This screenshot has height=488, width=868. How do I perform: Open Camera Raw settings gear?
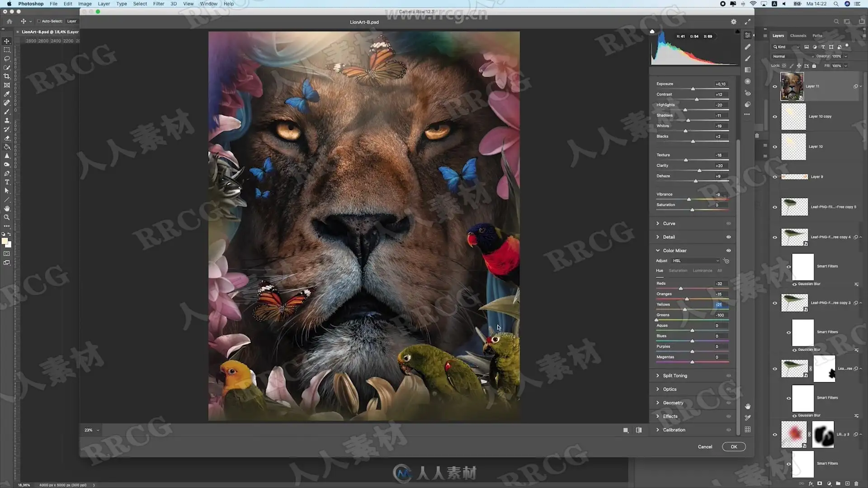tap(734, 22)
